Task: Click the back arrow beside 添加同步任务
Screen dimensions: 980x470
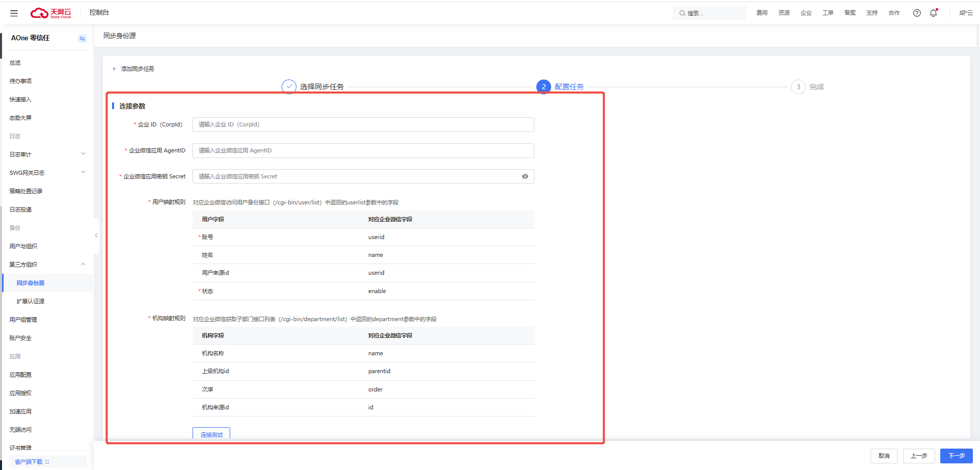Action: [115, 69]
